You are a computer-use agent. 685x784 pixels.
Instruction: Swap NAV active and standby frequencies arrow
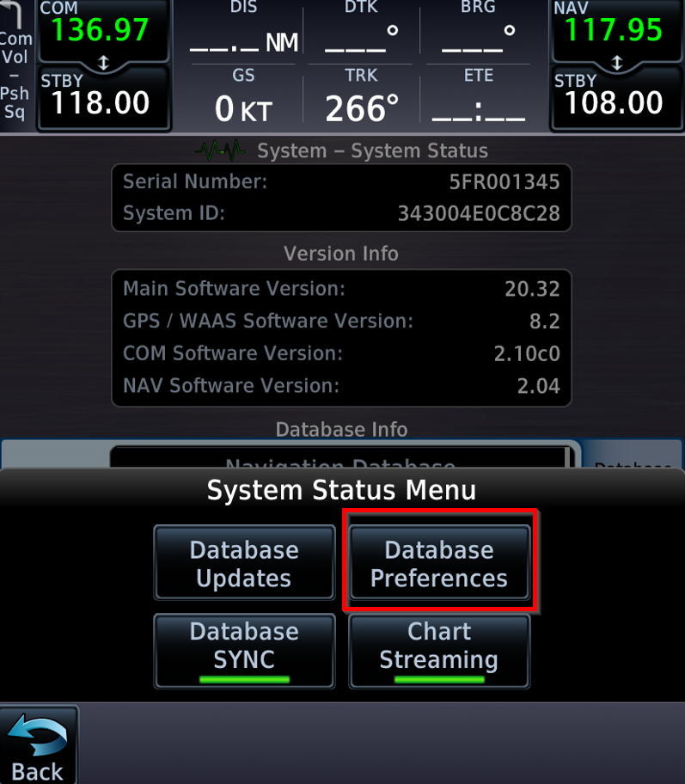coord(616,63)
